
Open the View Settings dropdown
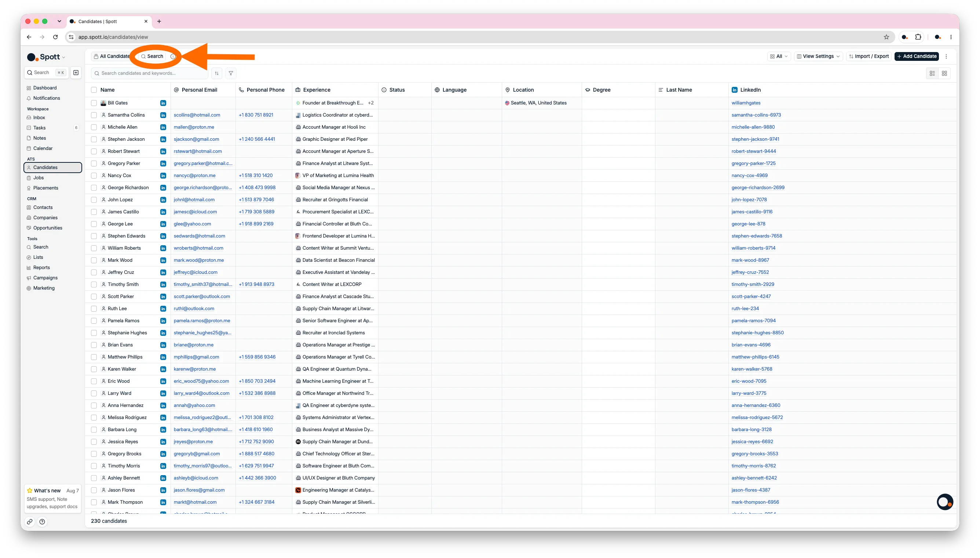click(818, 56)
